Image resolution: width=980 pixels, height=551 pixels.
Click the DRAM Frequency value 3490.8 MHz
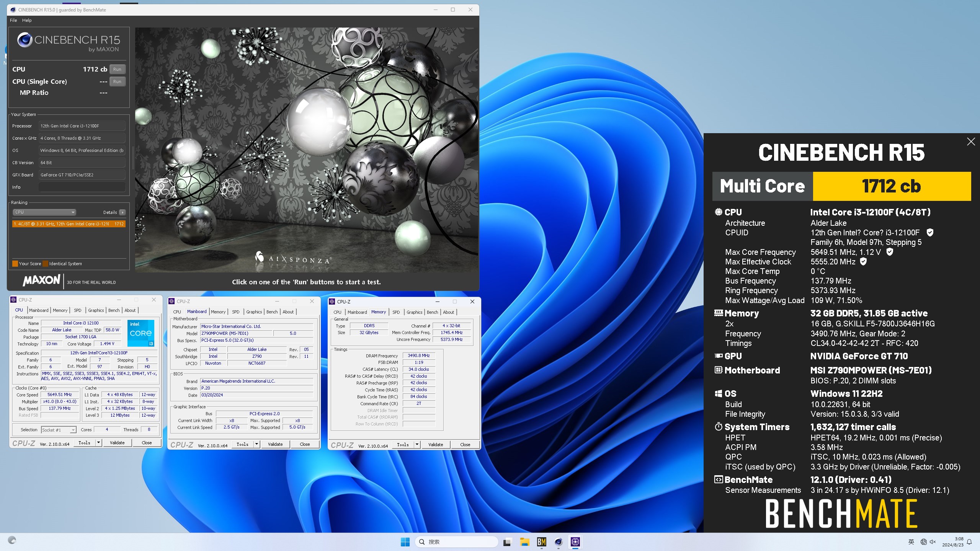[x=419, y=355]
